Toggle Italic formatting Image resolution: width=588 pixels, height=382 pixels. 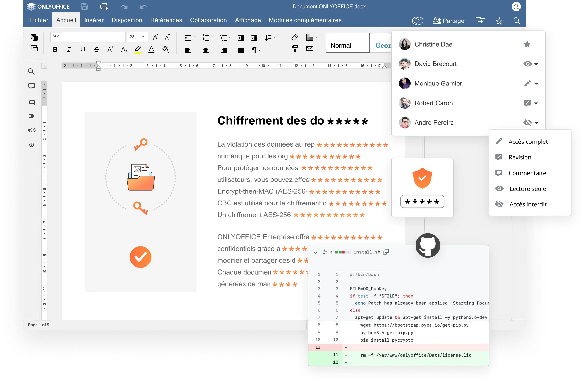[x=69, y=50]
